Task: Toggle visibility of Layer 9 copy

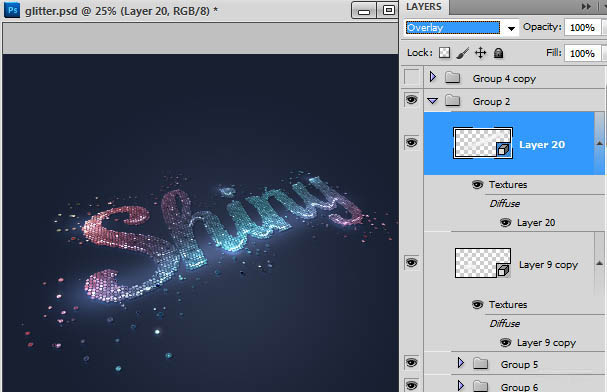Action: 412,263
